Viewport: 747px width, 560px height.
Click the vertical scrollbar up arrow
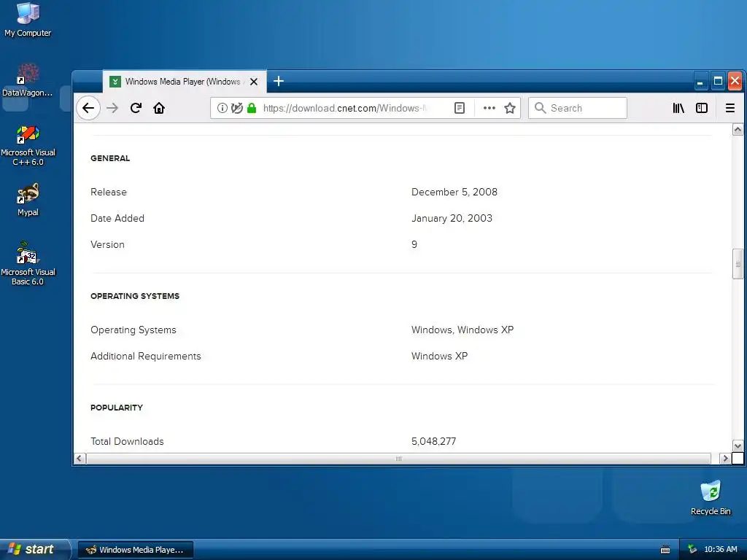click(738, 130)
